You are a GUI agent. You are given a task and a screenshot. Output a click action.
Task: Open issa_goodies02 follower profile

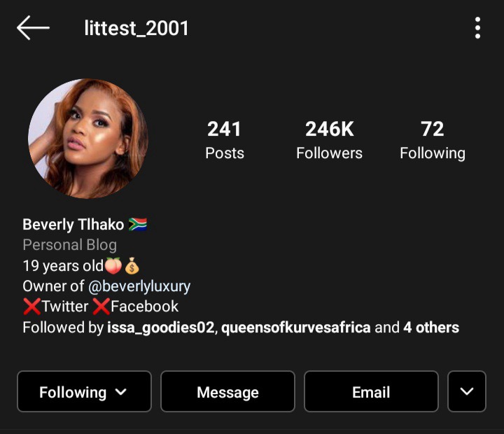[x=161, y=328]
